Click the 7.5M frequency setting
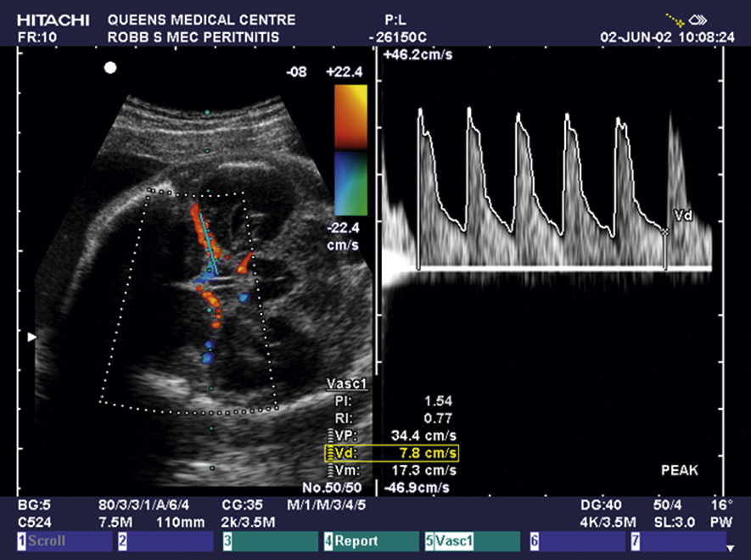 [x=115, y=522]
